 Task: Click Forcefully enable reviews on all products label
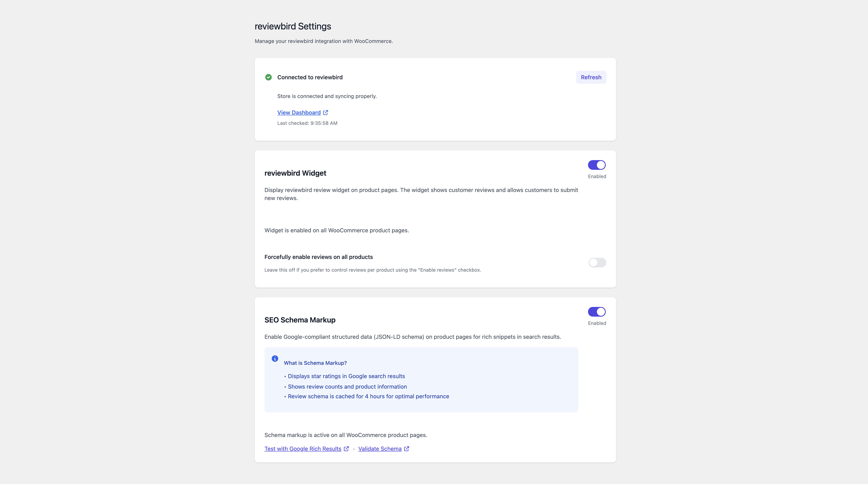[318, 257]
